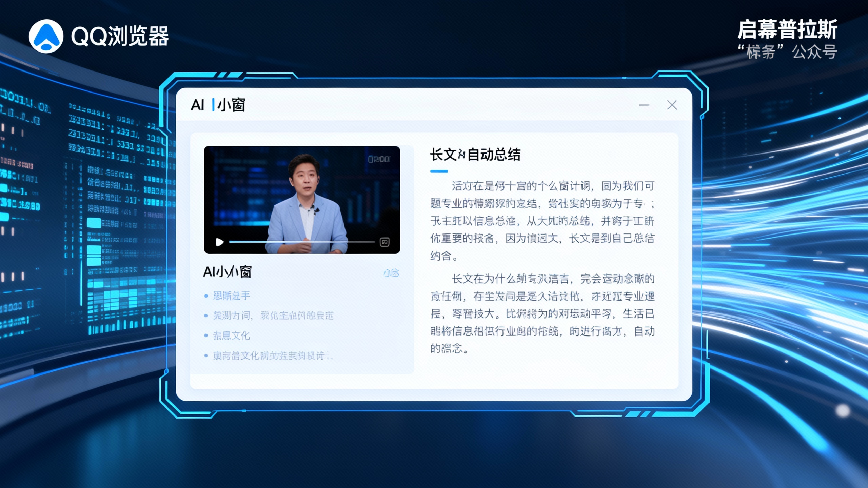868x488 pixels.
Task: Open the 恩晰总手 list entry
Action: 232,296
